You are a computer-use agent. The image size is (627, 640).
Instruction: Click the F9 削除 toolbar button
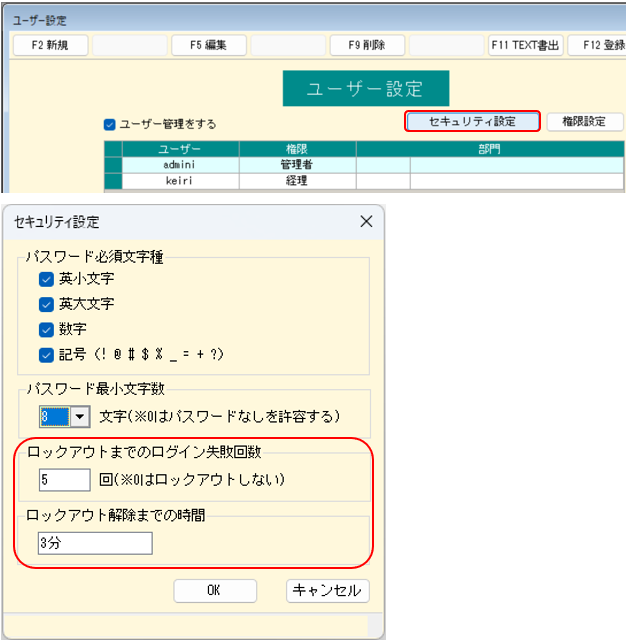click(367, 45)
